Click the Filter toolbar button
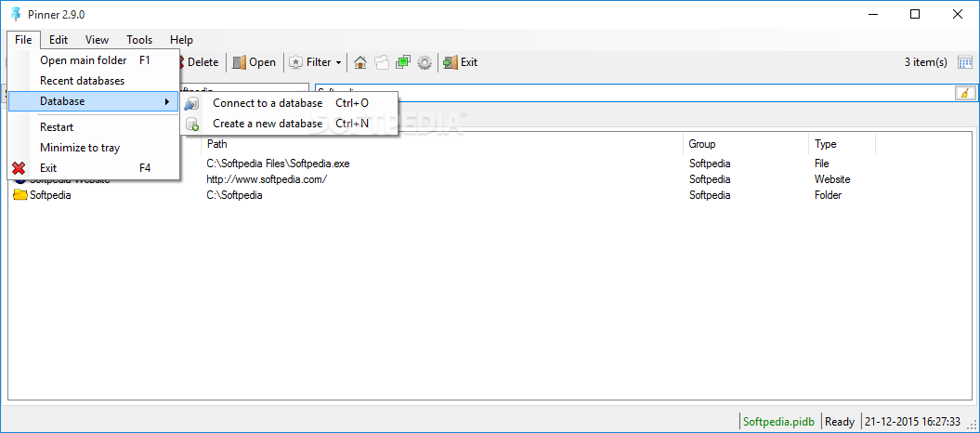980x433 pixels. point(315,62)
